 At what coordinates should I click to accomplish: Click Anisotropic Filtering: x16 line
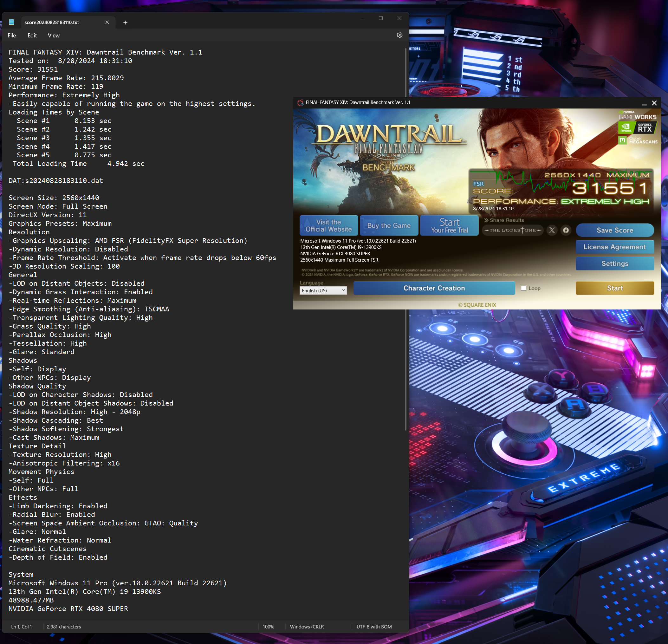[64, 463]
